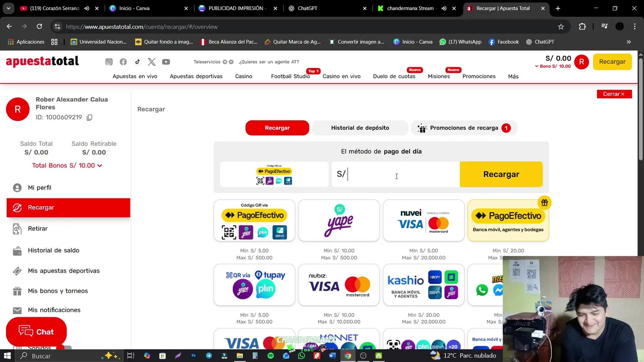Select QR vía Tupay payment method
This screenshot has width=644, height=362.
pyautogui.click(x=255, y=285)
